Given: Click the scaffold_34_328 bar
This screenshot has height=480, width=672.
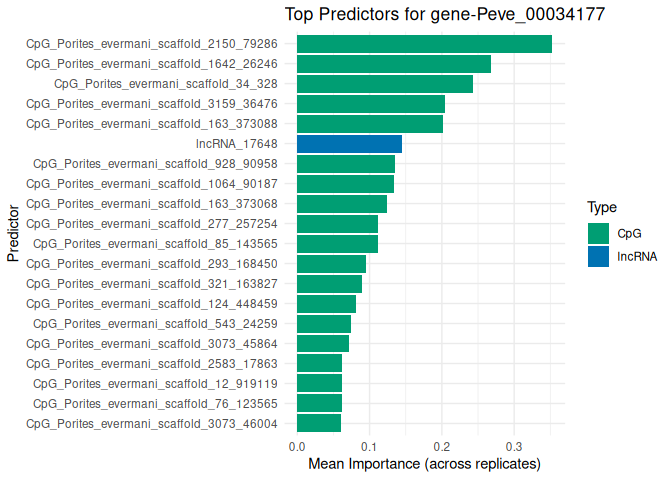Looking at the screenshot, I should (385, 84).
